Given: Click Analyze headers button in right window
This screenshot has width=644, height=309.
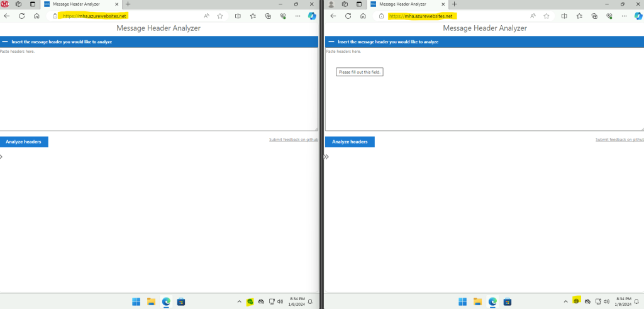Looking at the screenshot, I should (x=350, y=142).
